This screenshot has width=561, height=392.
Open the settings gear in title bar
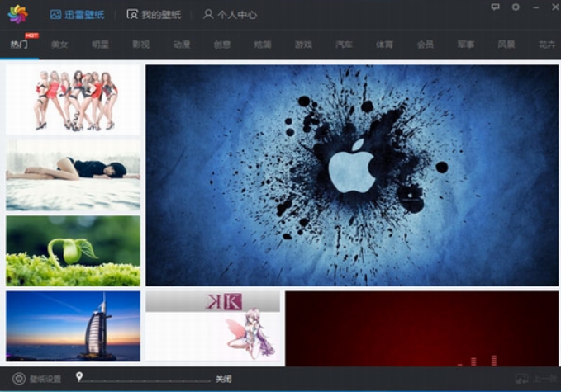coord(516,7)
